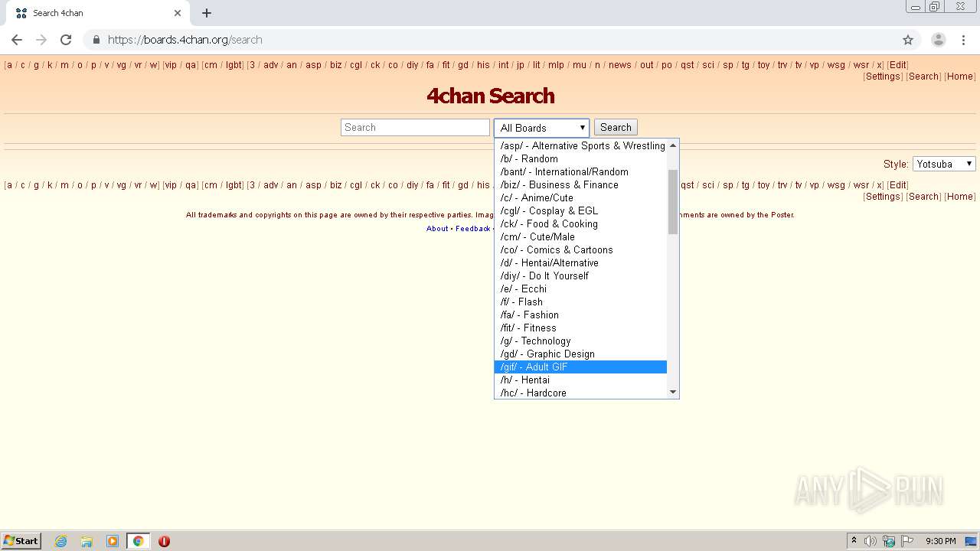
Task: Select /co/ - Comics & Cartoons
Action: tap(580, 249)
